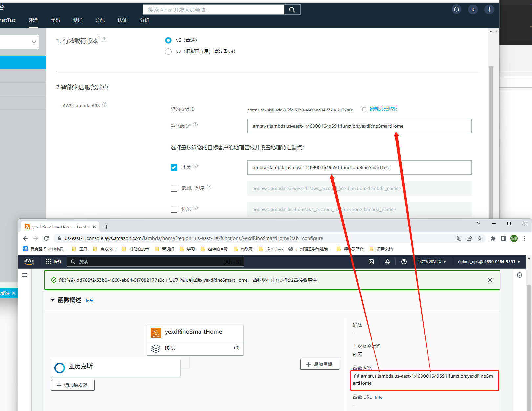Open AWS CloudShell icon
Screen dimensions: 532x411
371,262
